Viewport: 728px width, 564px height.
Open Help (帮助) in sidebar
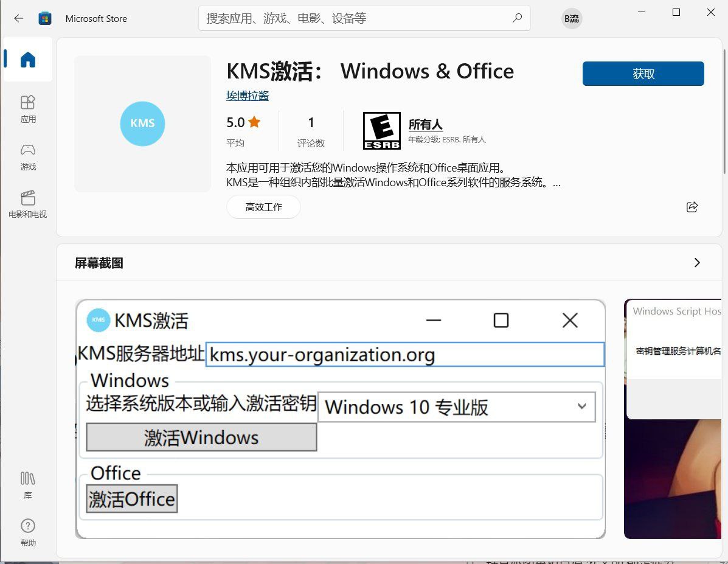coord(28,532)
